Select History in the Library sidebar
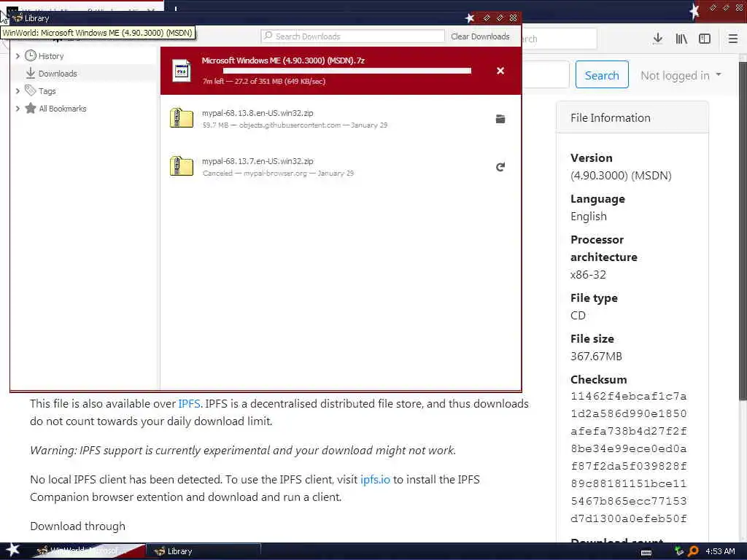Screen dimensions: 747x560 (x=85, y=55)
